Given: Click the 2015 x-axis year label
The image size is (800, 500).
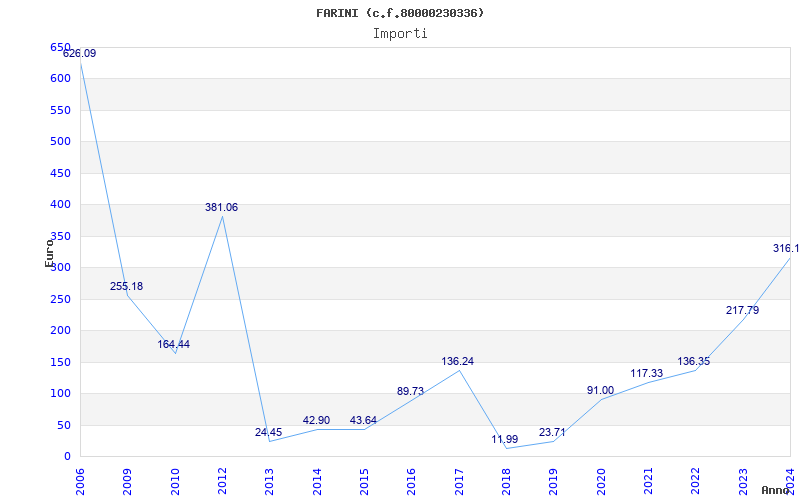Looking at the screenshot, I should click(x=364, y=482).
